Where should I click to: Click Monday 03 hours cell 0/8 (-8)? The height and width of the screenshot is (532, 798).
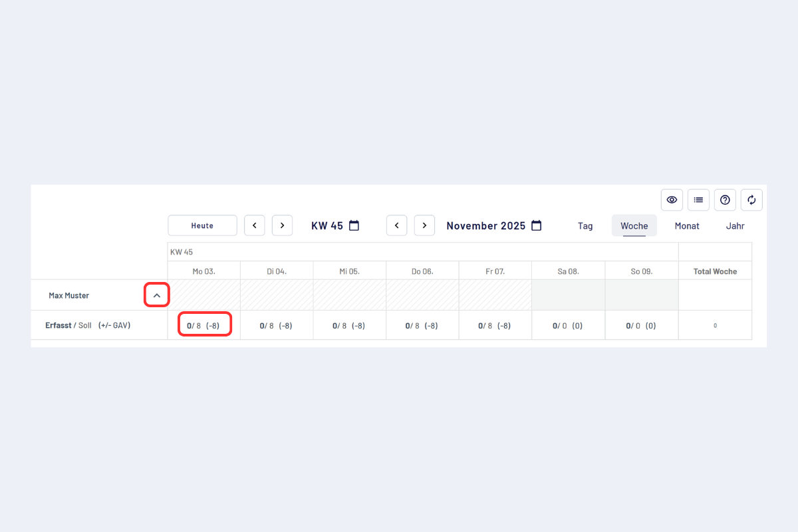tap(203, 326)
